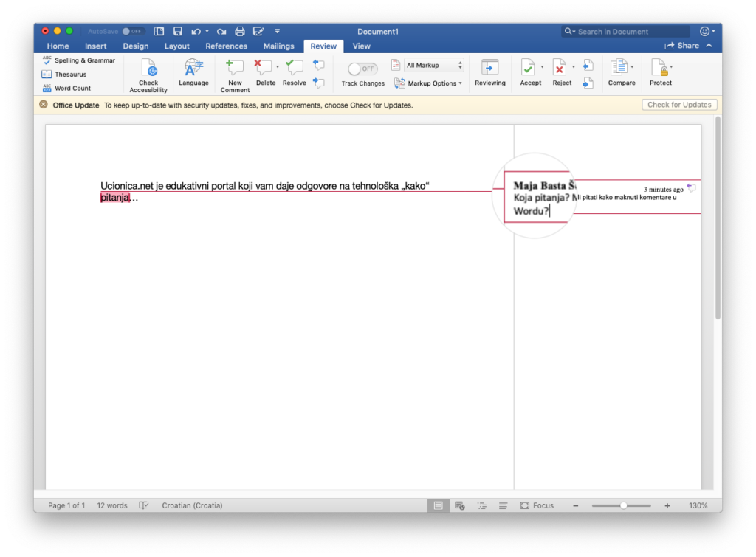Open the All Markup dropdown
This screenshot has height=557, width=756.
tap(434, 66)
